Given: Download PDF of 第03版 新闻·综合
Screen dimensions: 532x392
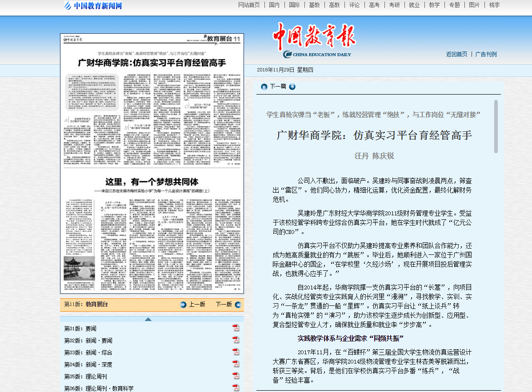Looking at the screenshot, I should click(236, 352).
